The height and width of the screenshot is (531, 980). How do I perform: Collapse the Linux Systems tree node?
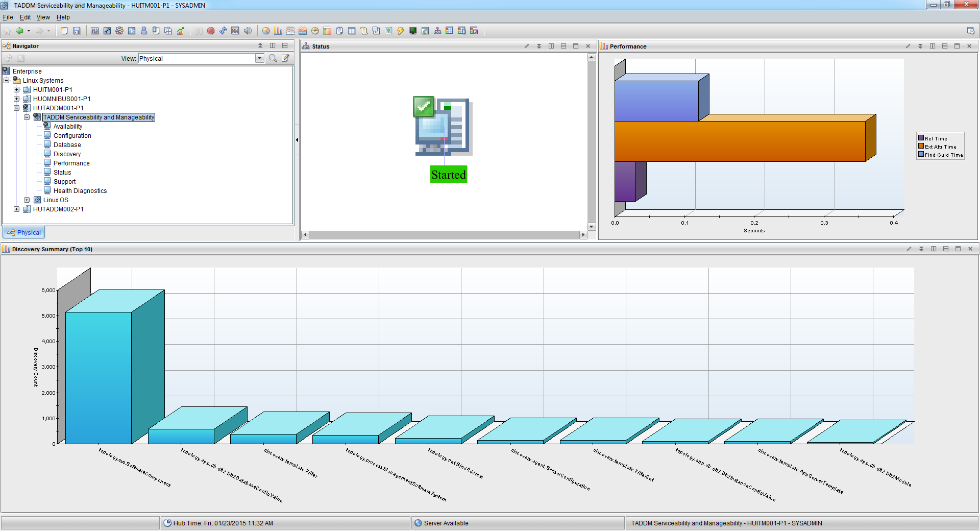(7, 80)
